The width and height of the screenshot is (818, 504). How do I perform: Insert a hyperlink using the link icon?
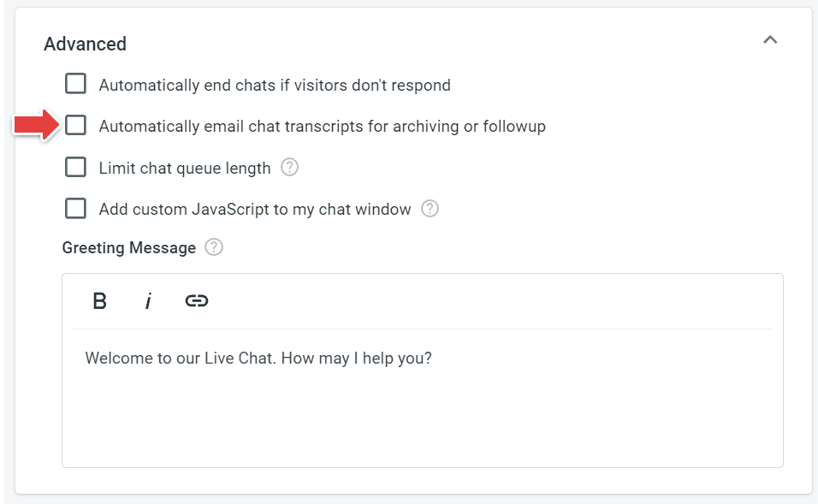[197, 301]
